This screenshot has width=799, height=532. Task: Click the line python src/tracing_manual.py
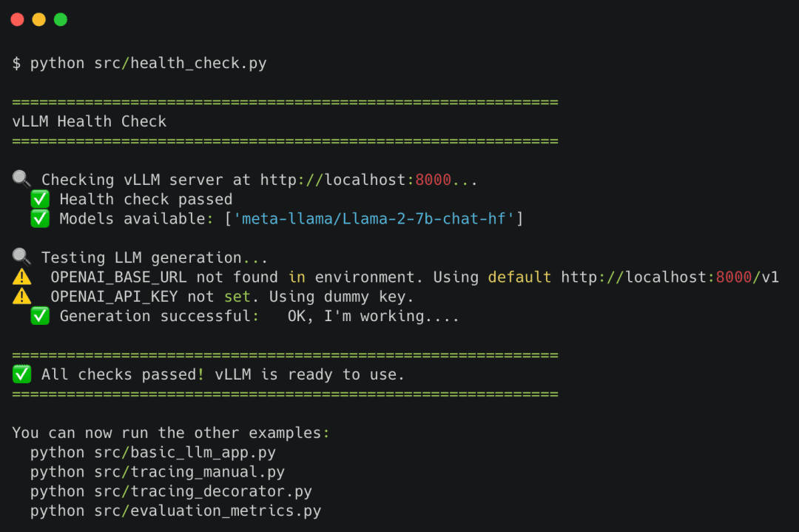[158, 472]
